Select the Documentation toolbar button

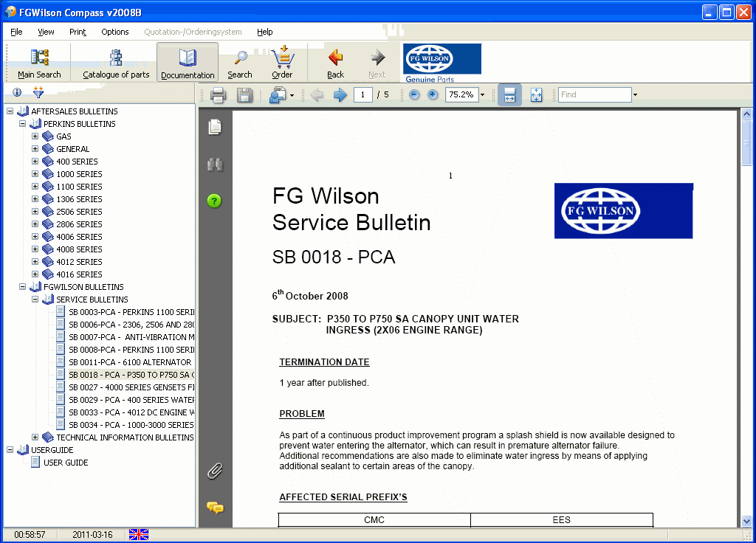(188, 63)
